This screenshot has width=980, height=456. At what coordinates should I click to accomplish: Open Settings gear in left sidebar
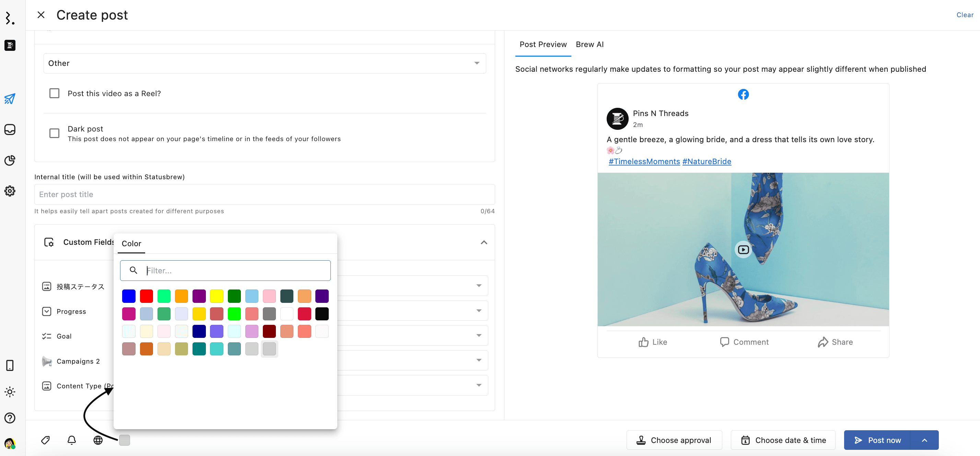10,191
